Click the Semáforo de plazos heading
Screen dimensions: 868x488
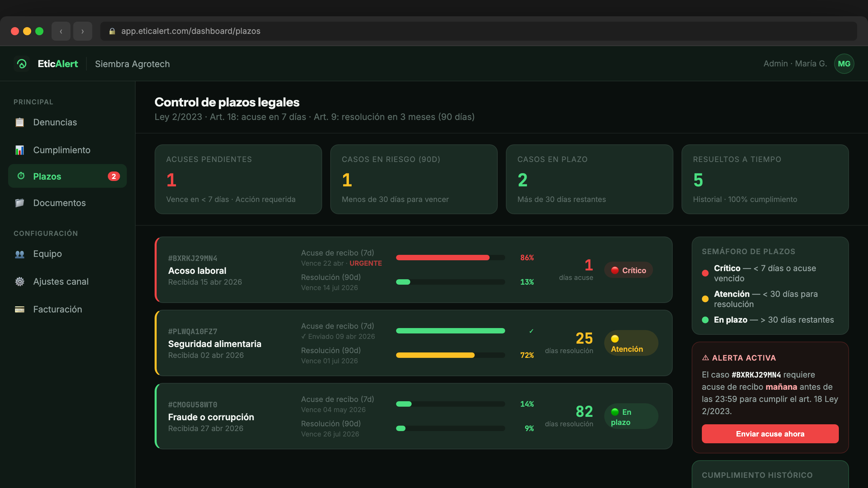(x=748, y=251)
